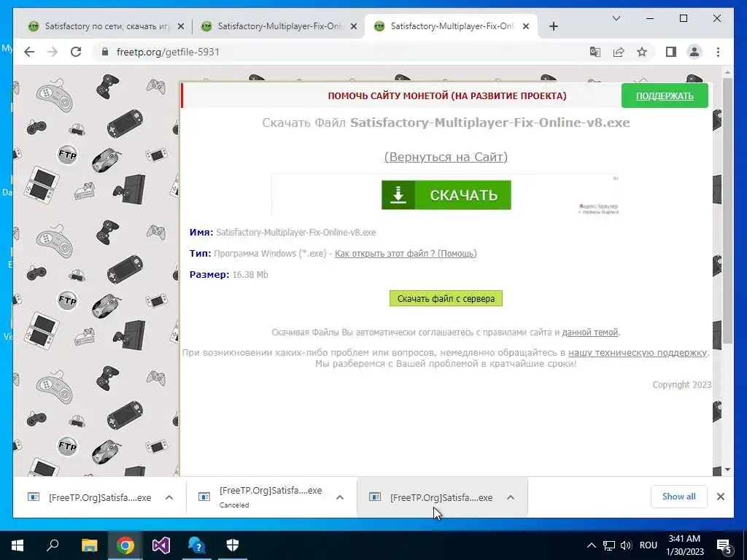Close the second Satisfactory-Multiplayer-Fix tab
The image size is (747, 560).
[x=354, y=27]
